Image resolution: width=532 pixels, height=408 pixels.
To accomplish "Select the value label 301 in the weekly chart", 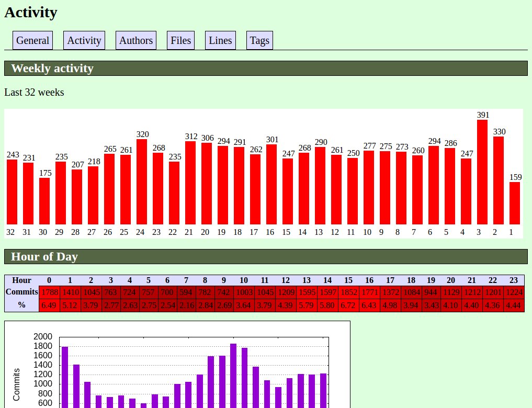I will (272, 139).
